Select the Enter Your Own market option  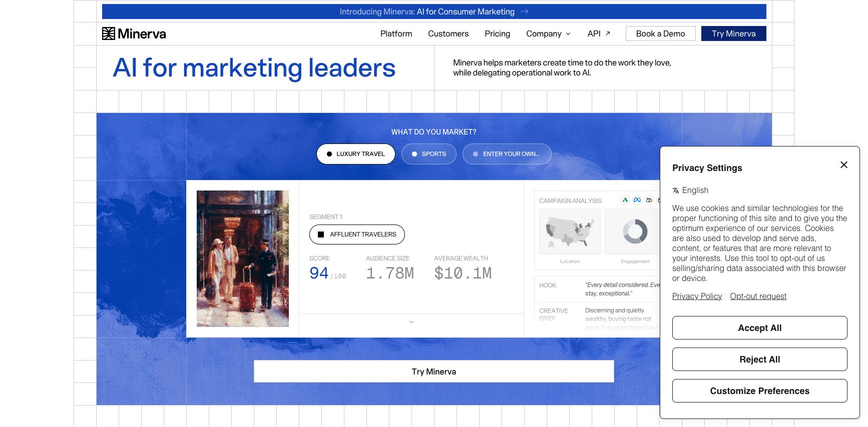point(507,154)
